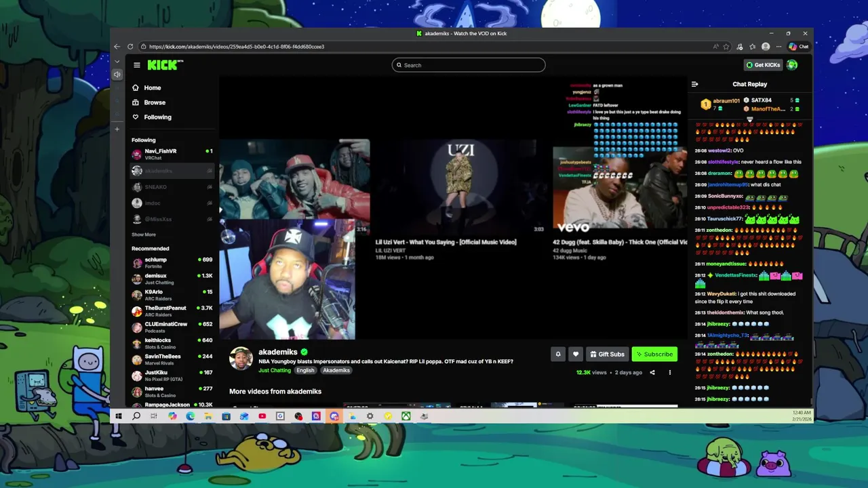
Task: Open CLUEminatiCrew recommended channel
Action: [173, 327]
